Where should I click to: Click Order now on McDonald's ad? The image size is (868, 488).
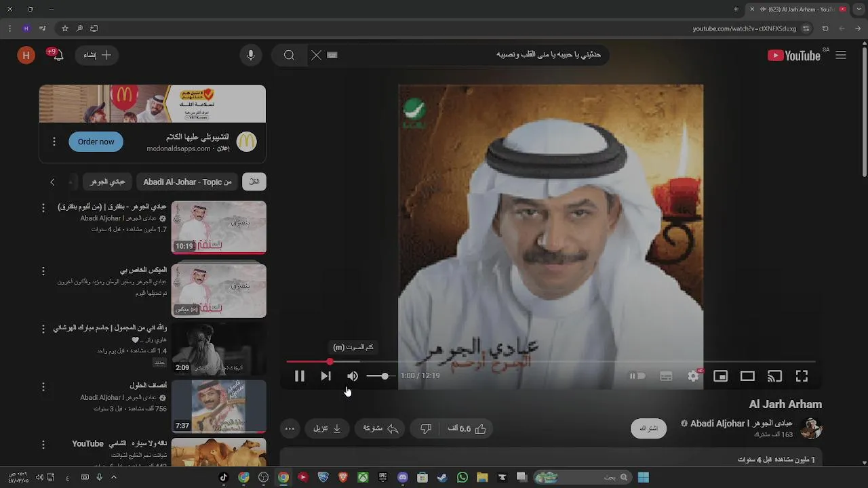96,142
